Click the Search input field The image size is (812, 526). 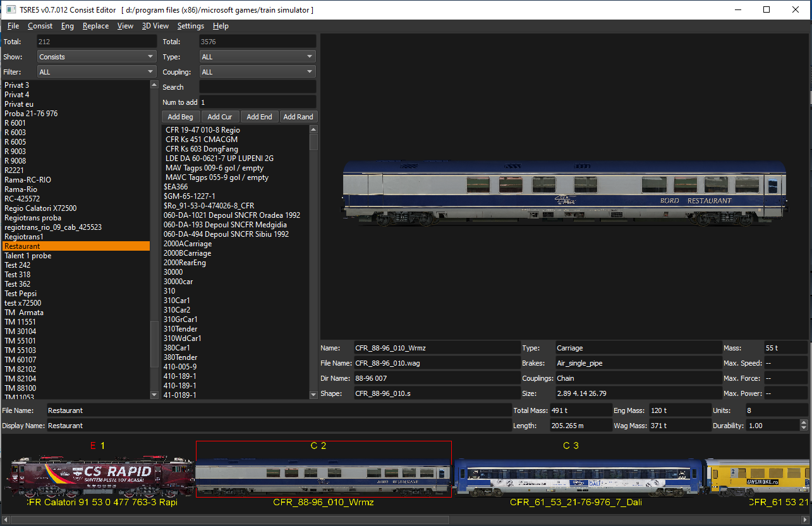pyautogui.click(x=258, y=87)
